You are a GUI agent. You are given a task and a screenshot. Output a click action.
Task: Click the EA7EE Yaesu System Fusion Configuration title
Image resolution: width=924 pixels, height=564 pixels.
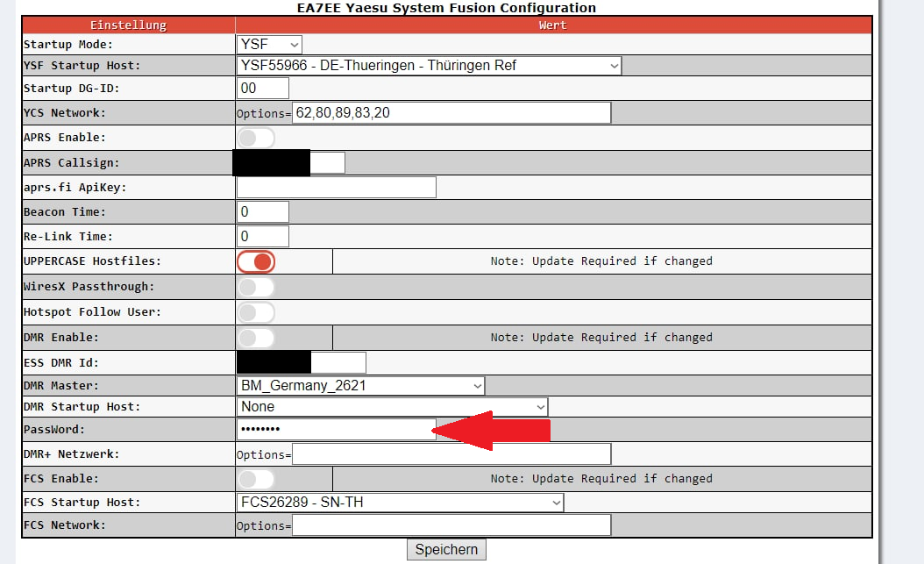tap(447, 8)
